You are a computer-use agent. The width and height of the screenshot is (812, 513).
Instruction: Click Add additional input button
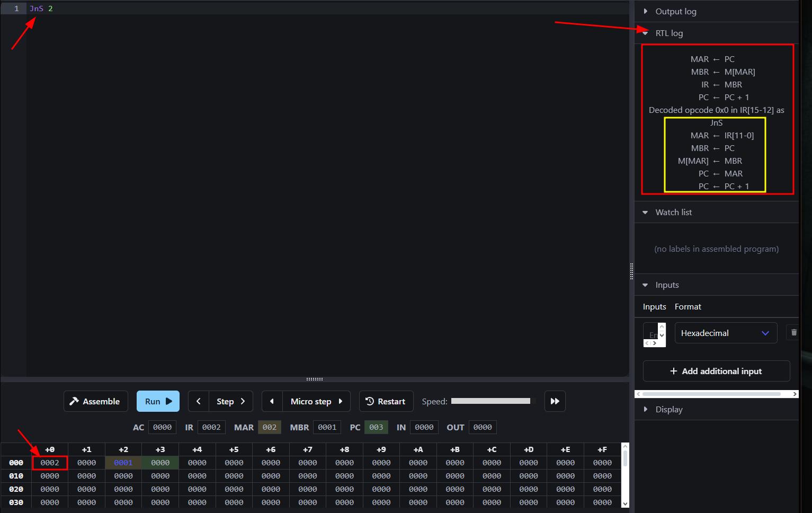click(716, 371)
